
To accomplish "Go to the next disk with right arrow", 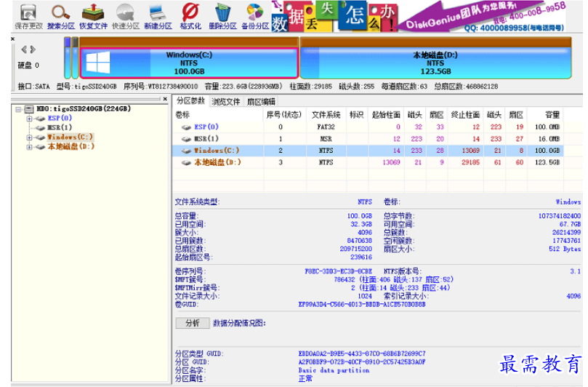I will point(33,49).
